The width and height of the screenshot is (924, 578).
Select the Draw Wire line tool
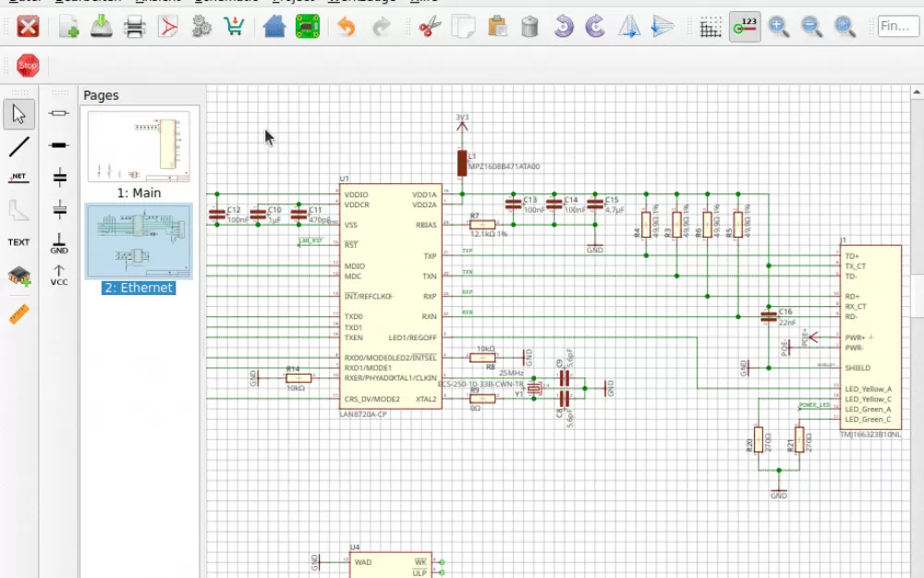coord(18,146)
